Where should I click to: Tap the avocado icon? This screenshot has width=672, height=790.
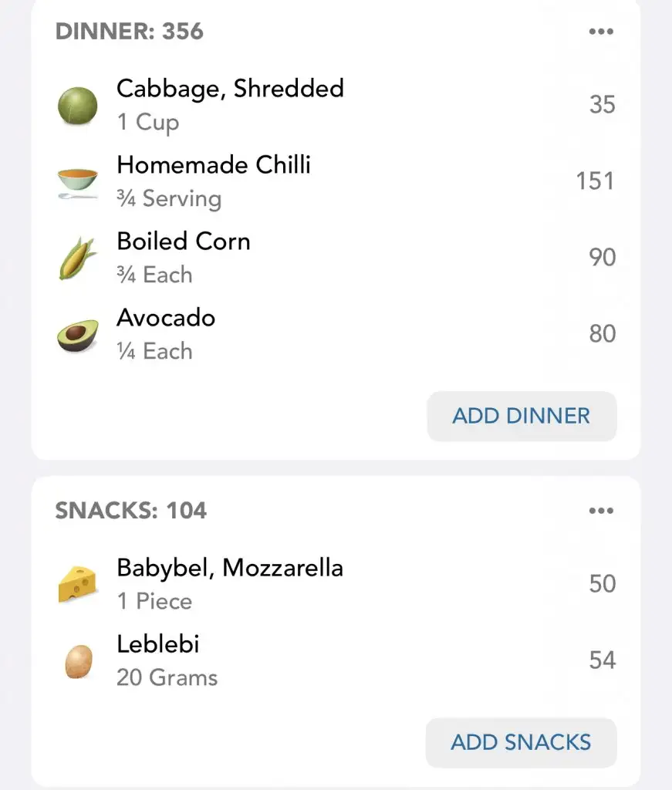point(77,335)
